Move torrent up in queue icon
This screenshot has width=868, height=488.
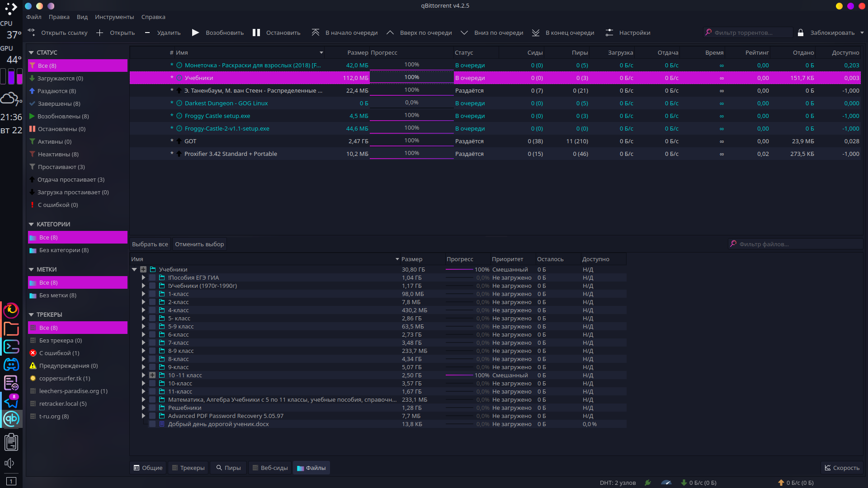coord(390,33)
